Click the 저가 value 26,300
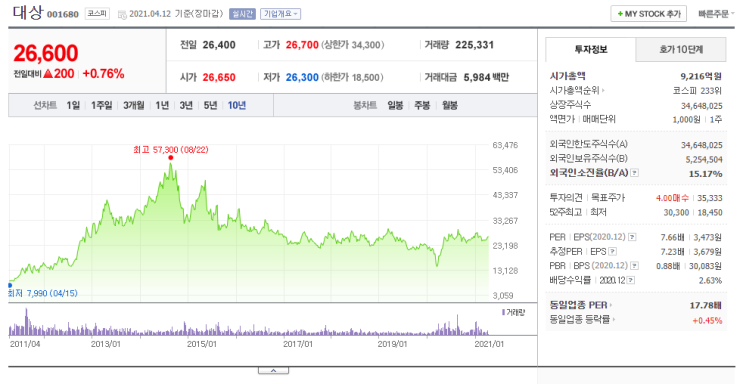This screenshot has width=743, height=384. [x=302, y=77]
